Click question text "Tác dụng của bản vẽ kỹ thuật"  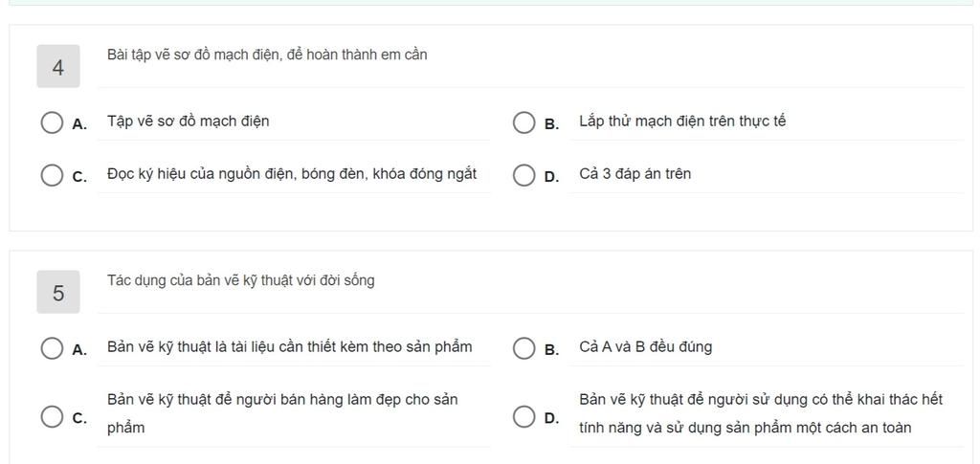(x=240, y=280)
